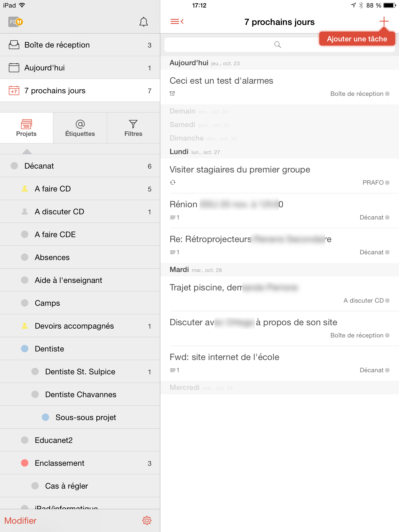Switch to the Filtres tab

(133, 128)
